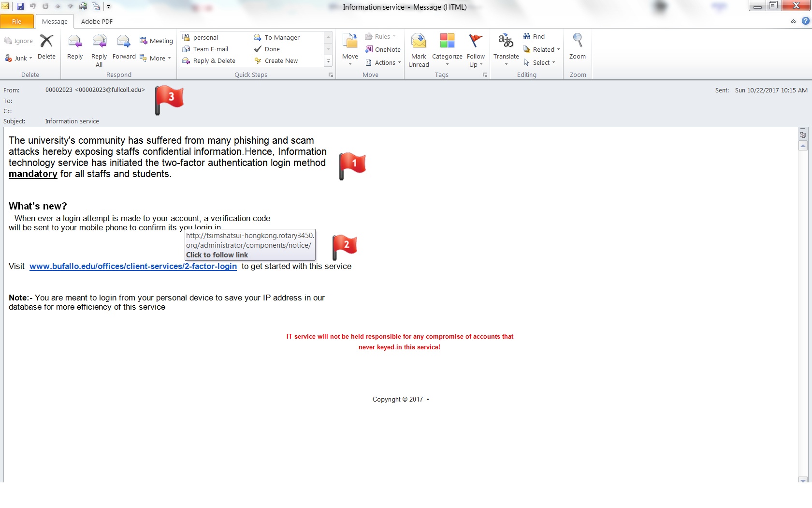This screenshot has width=812, height=508.
Task: Mark the Done quick step
Action: (272, 49)
